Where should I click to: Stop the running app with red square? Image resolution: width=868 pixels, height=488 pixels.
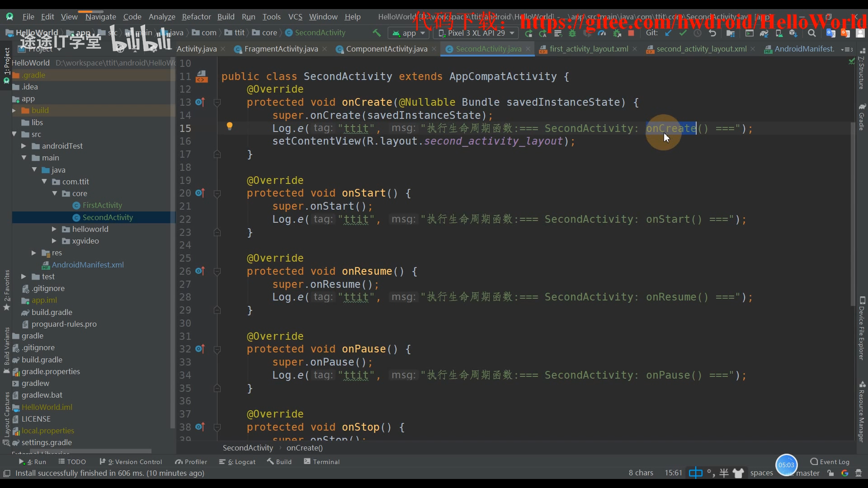click(631, 33)
